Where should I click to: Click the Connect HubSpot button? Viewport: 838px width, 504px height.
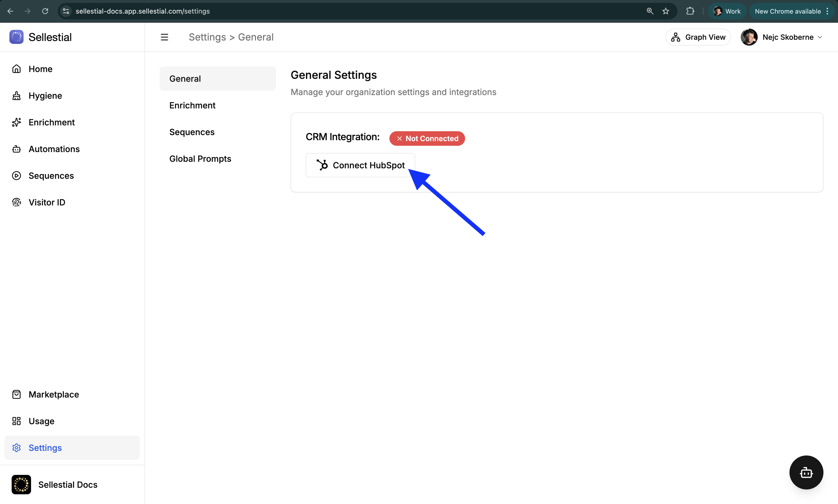(x=360, y=165)
